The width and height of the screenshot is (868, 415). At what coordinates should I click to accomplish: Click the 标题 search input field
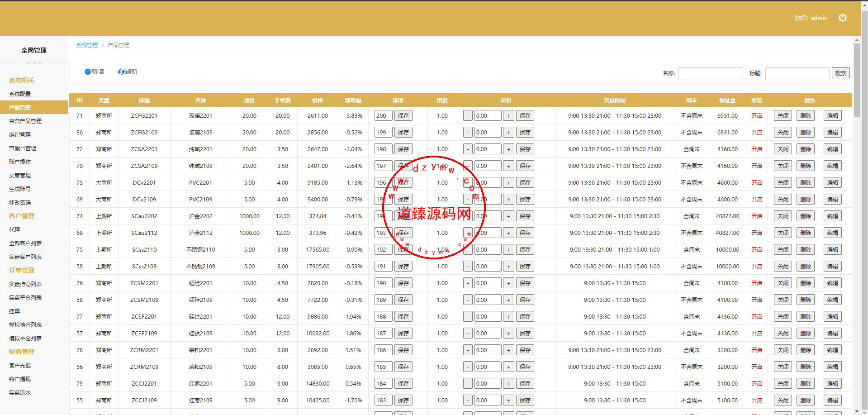[x=797, y=73]
